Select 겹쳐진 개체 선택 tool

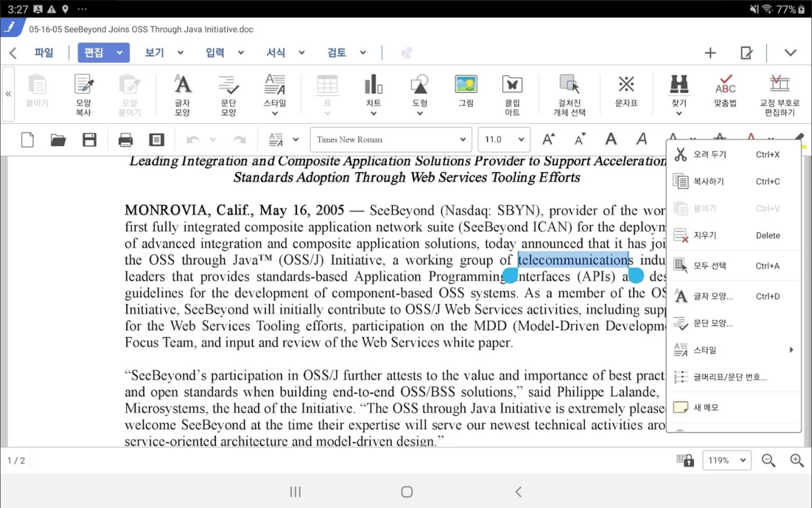tap(569, 95)
